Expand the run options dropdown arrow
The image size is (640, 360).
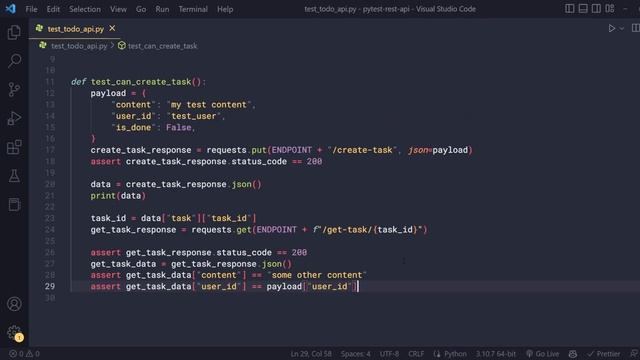622,29
